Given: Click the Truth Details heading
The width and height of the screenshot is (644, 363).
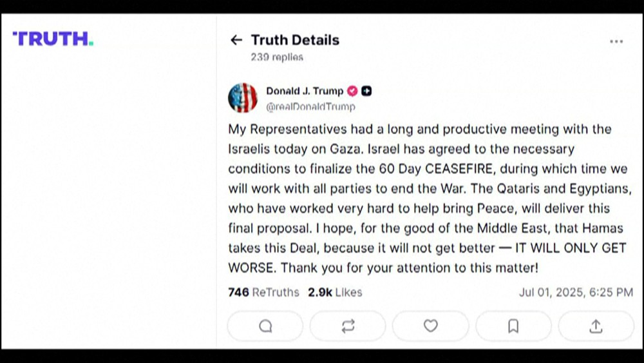Looking at the screenshot, I should coord(295,40).
